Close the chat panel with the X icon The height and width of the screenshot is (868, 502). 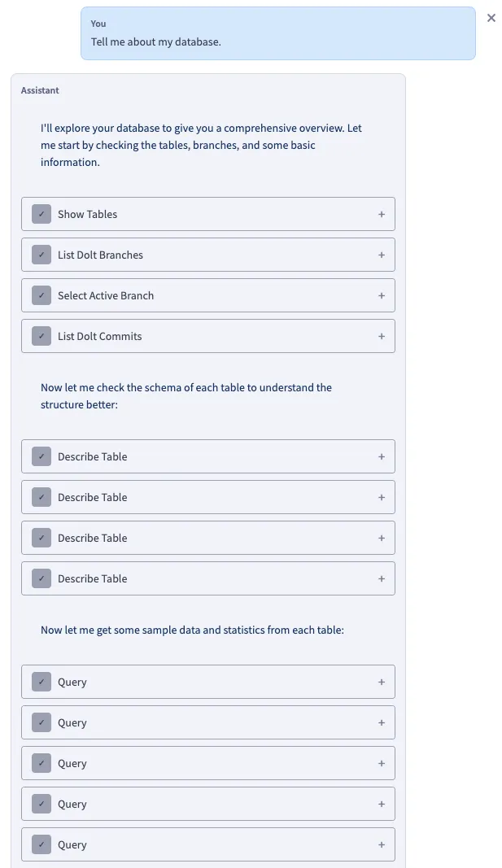491,18
